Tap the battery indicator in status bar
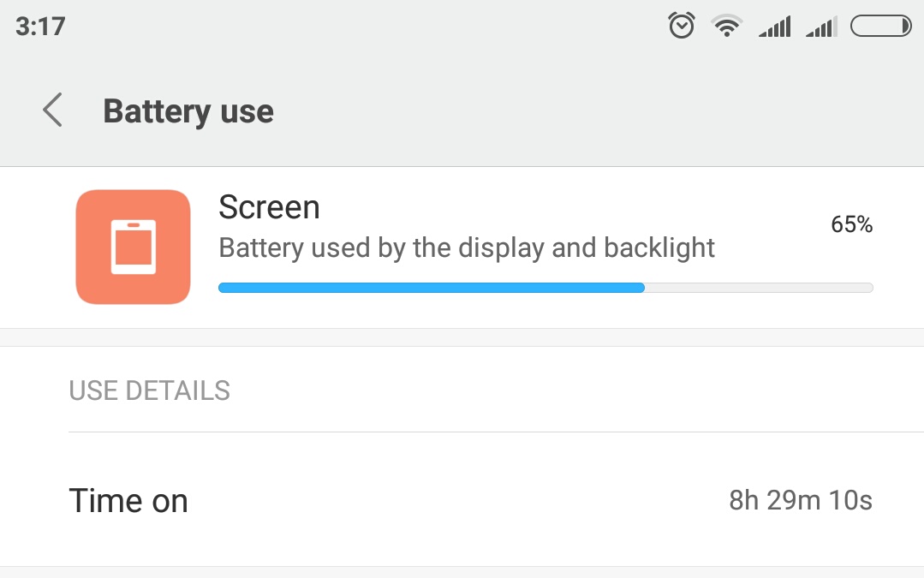The height and width of the screenshot is (578, 924). [x=880, y=27]
